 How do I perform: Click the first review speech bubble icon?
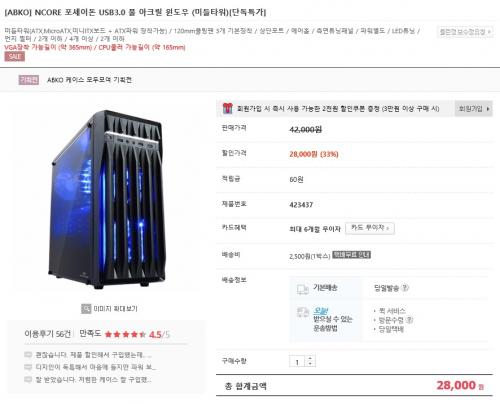pyautogui.click(x=28, y=354)
